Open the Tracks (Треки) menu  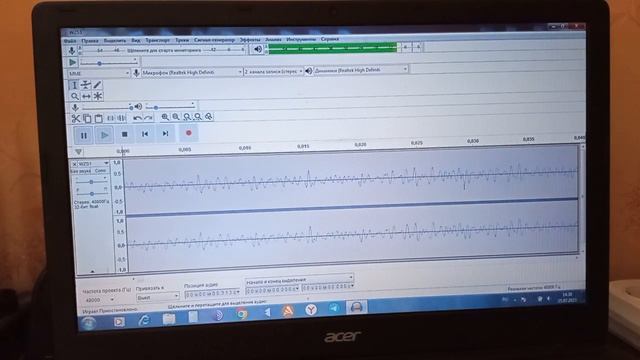[x=182, y=40]
